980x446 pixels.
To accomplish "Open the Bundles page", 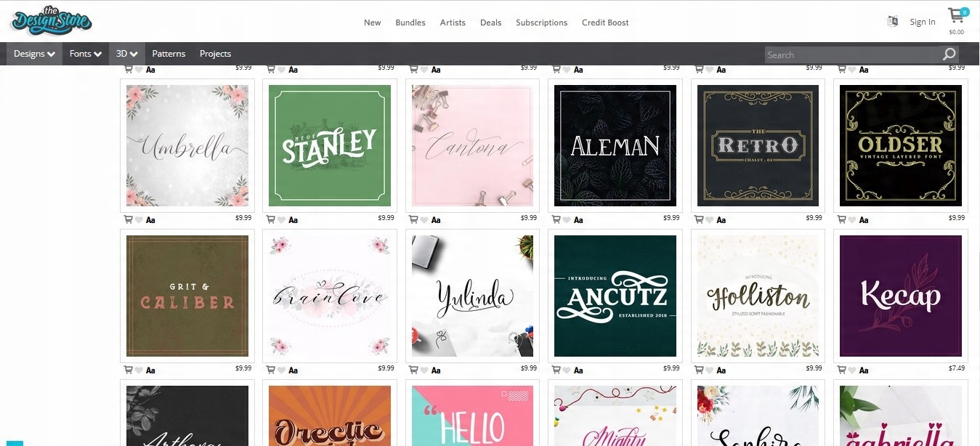I will pos(410,23).
